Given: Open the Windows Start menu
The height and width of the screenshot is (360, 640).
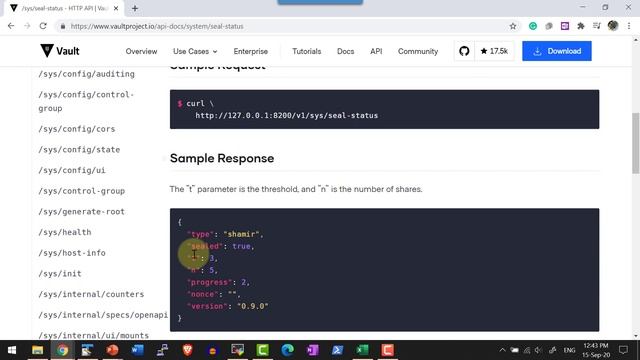Looking at the screenshot, I should [12, 350].
